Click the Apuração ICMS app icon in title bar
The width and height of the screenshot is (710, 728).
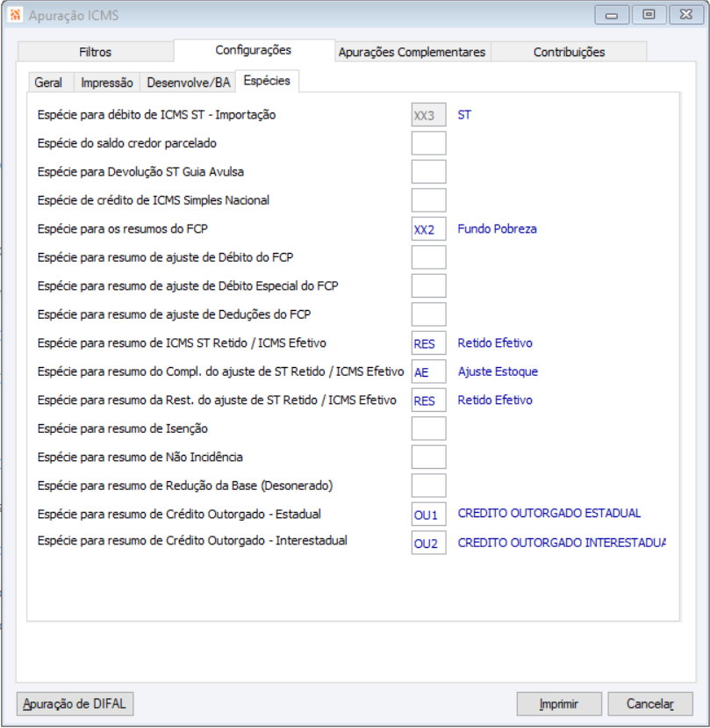point(15,16)
